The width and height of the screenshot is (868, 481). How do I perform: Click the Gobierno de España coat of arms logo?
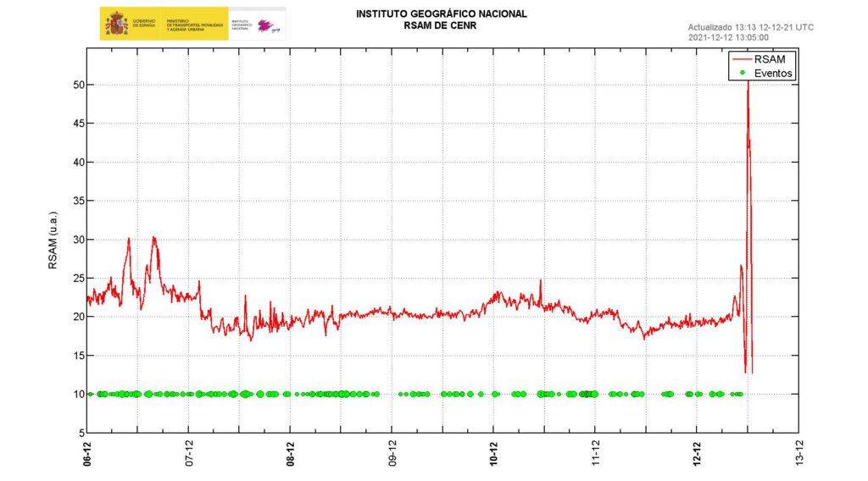click(x=117, y=24)
